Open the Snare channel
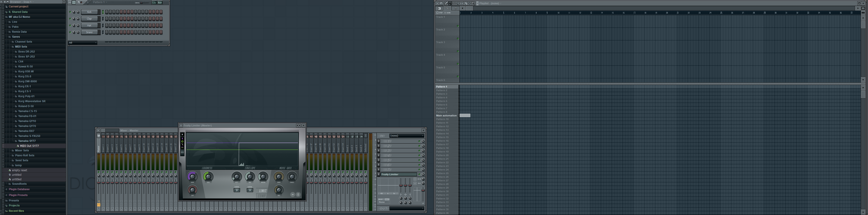The height and width of the screenshot is (215, 868). tap(90, 32)
